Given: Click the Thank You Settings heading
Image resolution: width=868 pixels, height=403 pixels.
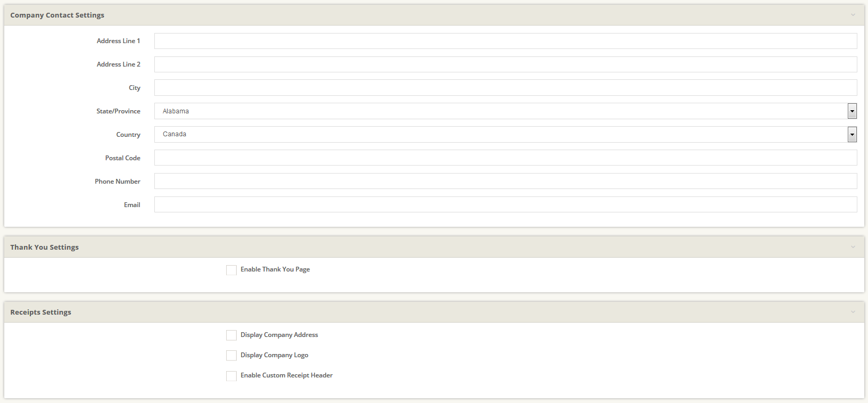Looking at the screenshot, I should (x=45, y=247).
